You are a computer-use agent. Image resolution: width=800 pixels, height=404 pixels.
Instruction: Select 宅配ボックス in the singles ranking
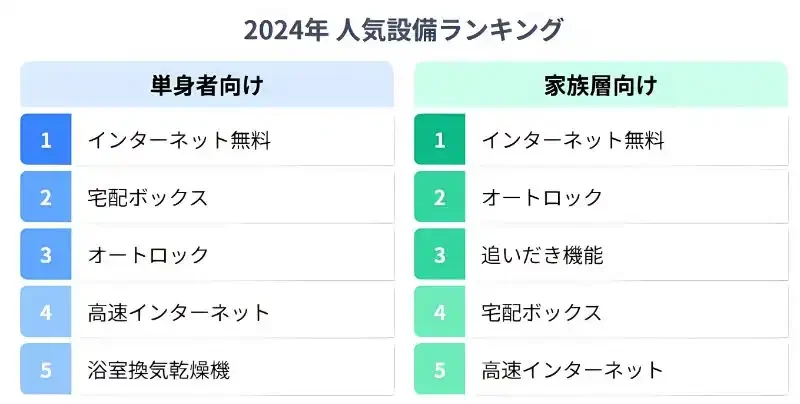[148, 197]
